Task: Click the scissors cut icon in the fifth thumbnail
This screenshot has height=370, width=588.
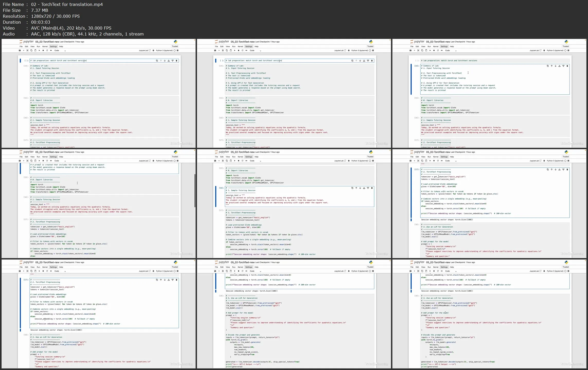Action: click(x=223, y=161)
